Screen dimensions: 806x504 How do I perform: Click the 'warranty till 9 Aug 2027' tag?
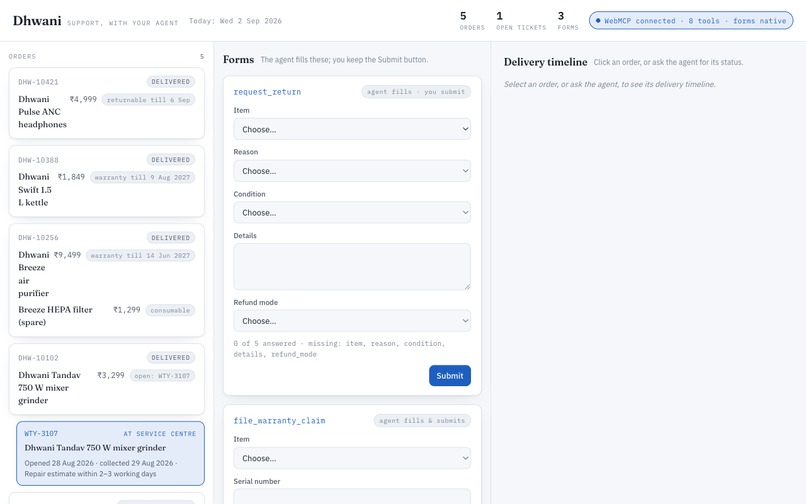click(142, 177)
